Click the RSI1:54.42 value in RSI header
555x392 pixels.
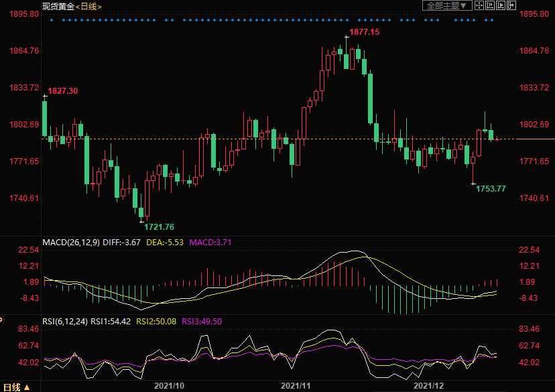pos(113,321)
